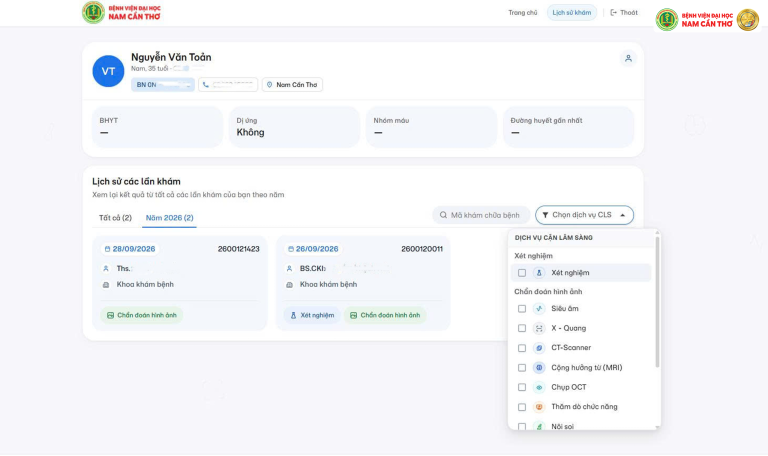
Task: Open the visit card 2600120011
Action: tap(363, 283)
